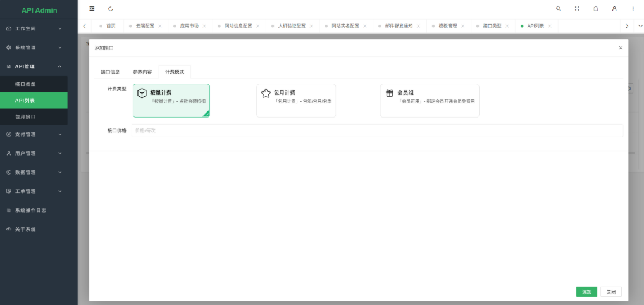Switch to the 接口信息 tab
The height and width of the screenshot is (305, 644).
pos(110,72)
